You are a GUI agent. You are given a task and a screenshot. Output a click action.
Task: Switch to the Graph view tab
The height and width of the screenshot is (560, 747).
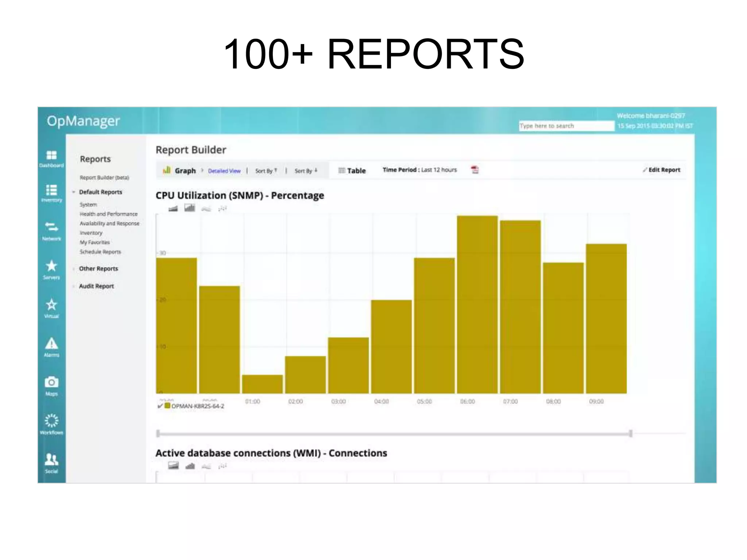(179, 171)
